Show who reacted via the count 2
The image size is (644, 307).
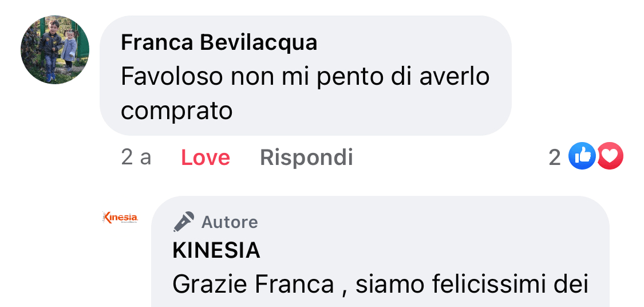(554, 158)
